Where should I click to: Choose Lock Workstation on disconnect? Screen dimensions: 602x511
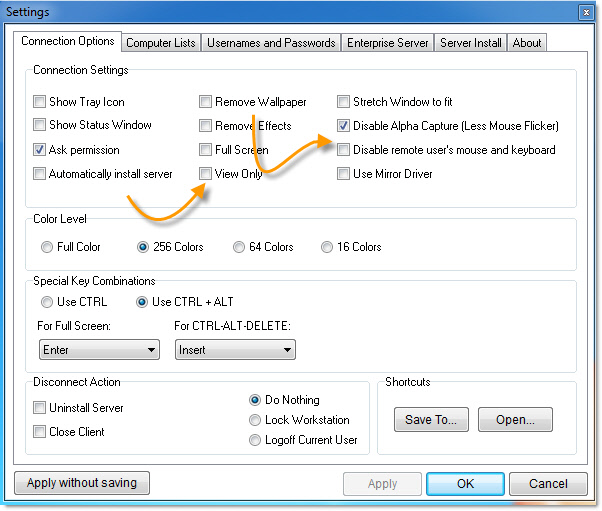click(x=255, y=420)
